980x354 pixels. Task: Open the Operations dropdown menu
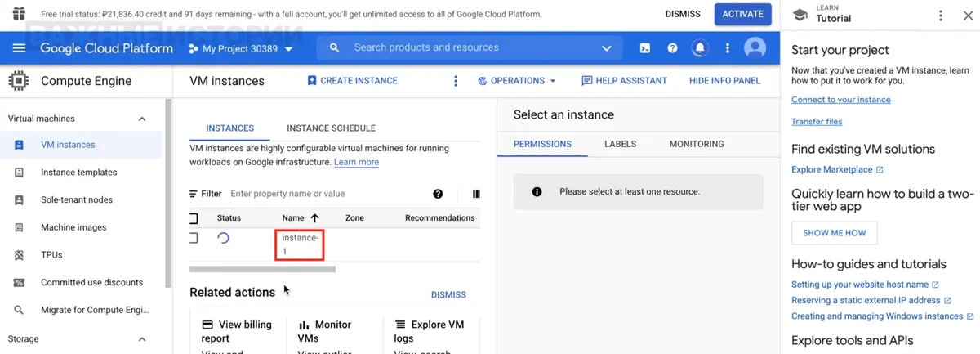516,81
